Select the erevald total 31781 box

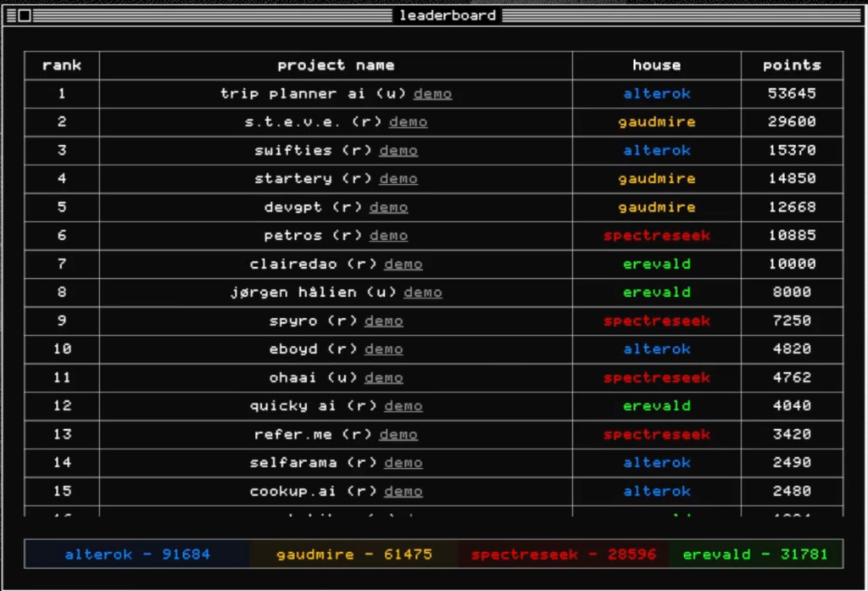point(755,554)
